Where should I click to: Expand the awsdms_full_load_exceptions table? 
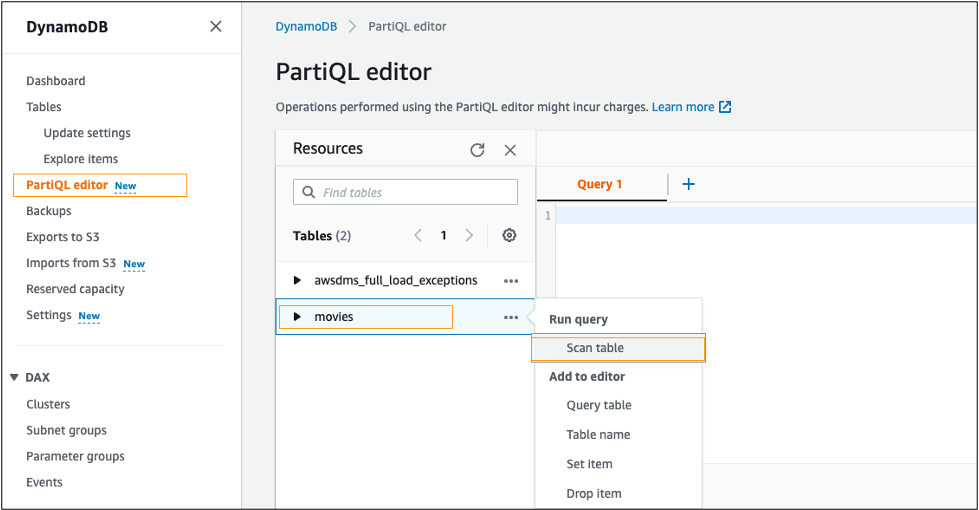click(x=297, y=281)
